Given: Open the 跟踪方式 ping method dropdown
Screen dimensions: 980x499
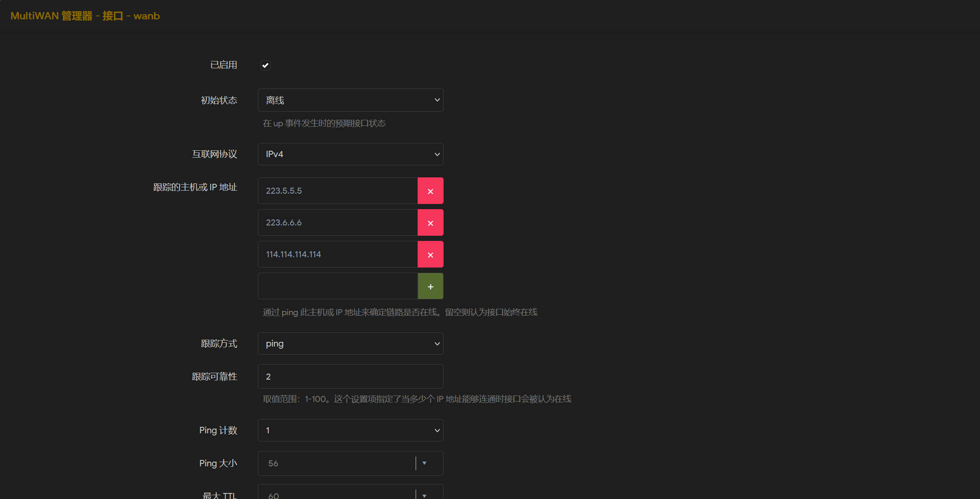Looking at the screenshot, I should (350, 344).
